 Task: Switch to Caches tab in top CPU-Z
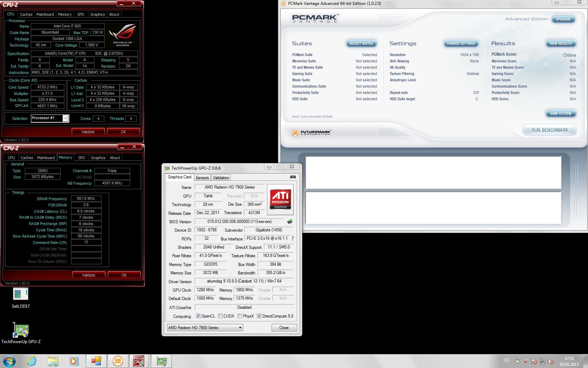pos(26,14)
